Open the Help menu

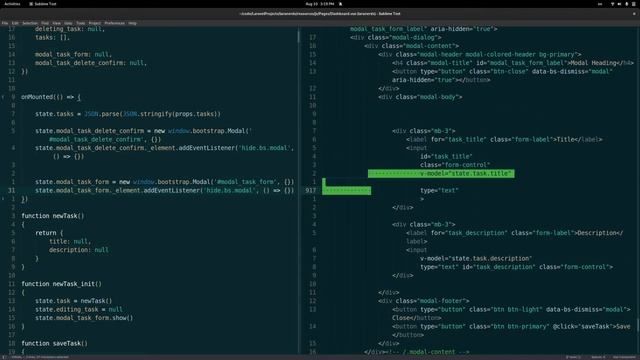(x=133, y=23)
